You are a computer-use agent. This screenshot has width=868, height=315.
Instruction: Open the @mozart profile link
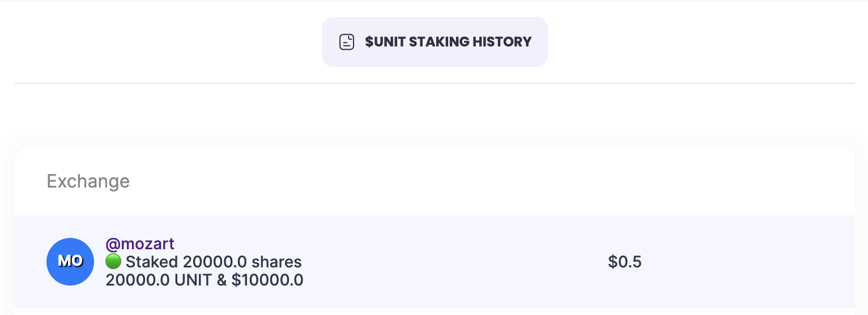pyautogui.click(x=140, y=244)
